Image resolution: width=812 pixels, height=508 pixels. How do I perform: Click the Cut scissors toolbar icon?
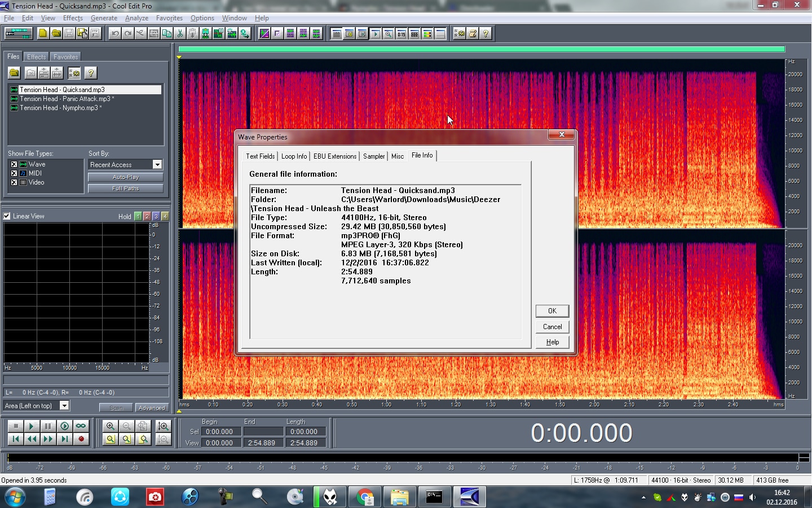click(x=180, y=33)
